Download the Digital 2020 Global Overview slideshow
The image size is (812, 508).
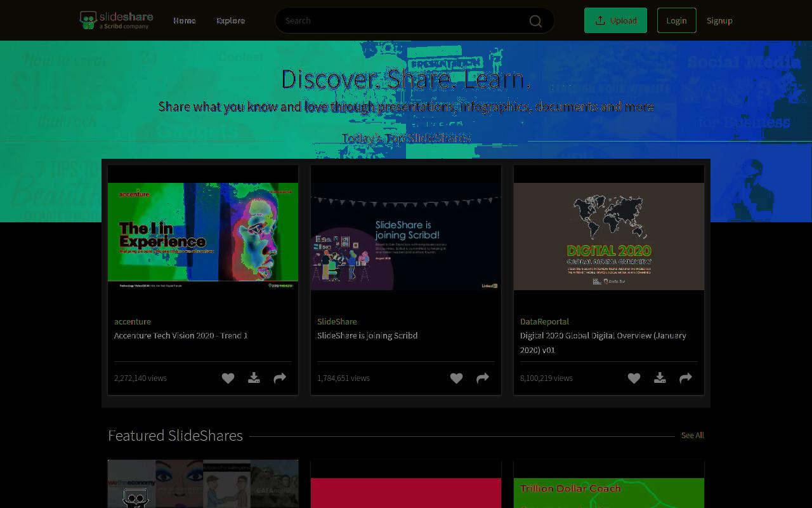coord(660,378)
